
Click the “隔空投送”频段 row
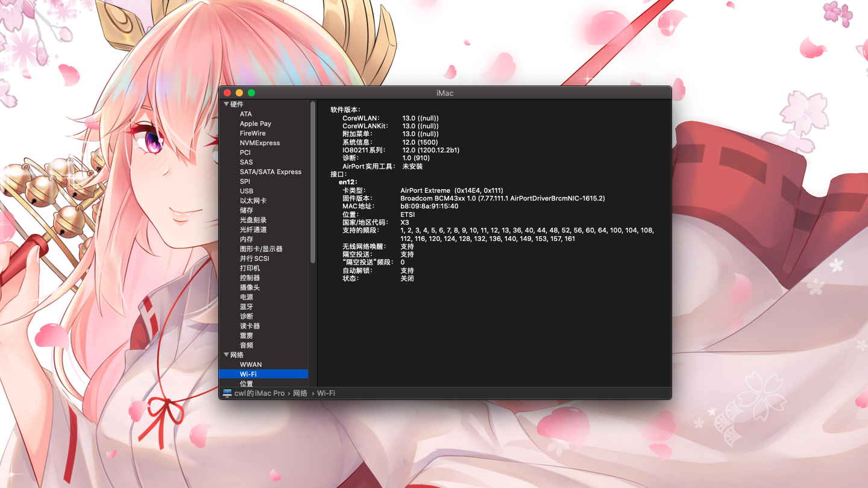(374, 262)
